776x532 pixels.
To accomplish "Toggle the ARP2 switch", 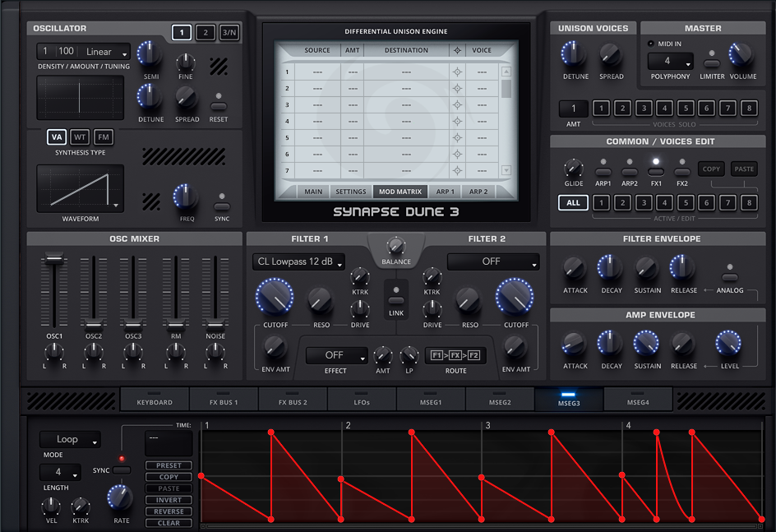I will point(629,172).
